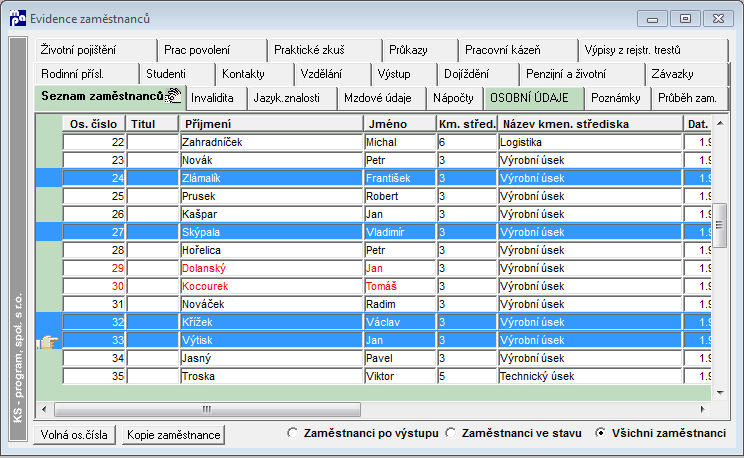The width and height of the screenshot is (744, 458).
Task: Select the surname cell Prusek
Action: [271, 196]
